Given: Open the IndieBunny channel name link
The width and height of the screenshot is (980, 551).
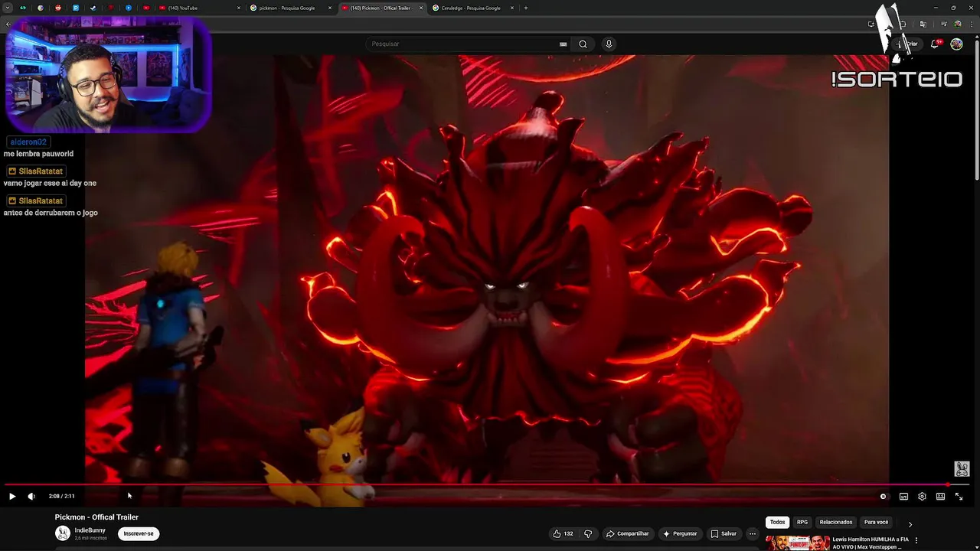Looking at the screenshot, I should [x=90, y=530].
